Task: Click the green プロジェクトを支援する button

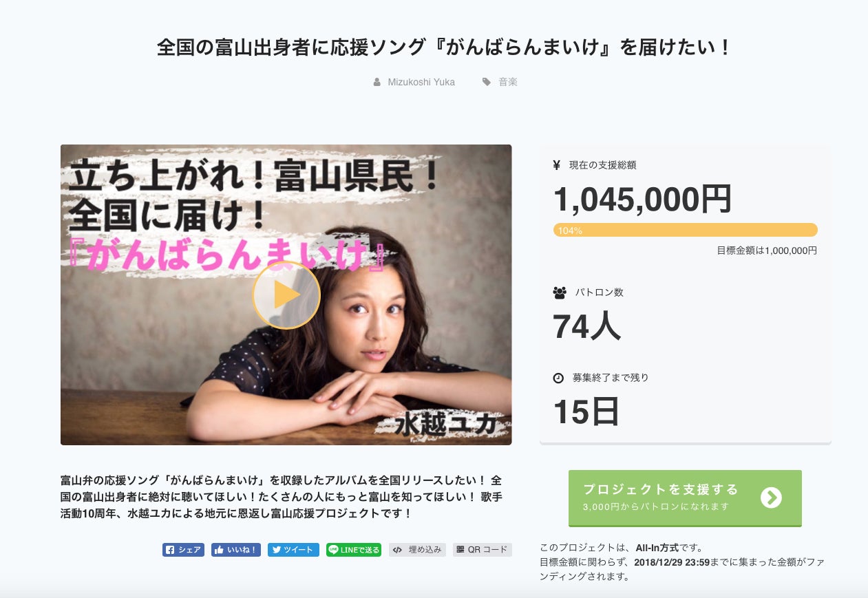Action: point(685,498)
